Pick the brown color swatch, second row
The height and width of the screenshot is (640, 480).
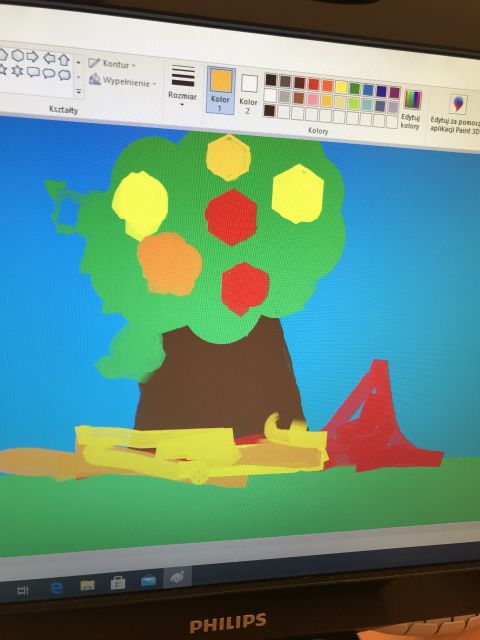point(299,98)
